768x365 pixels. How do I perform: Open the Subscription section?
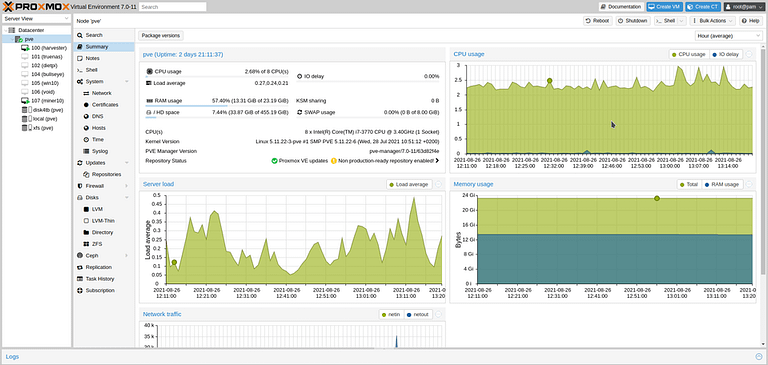click(99, 291)
